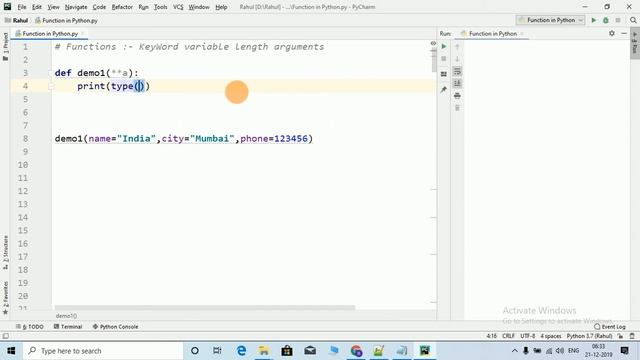Open the Code menu
Screen dimensions: 640x360
click(x=99, y=7)
